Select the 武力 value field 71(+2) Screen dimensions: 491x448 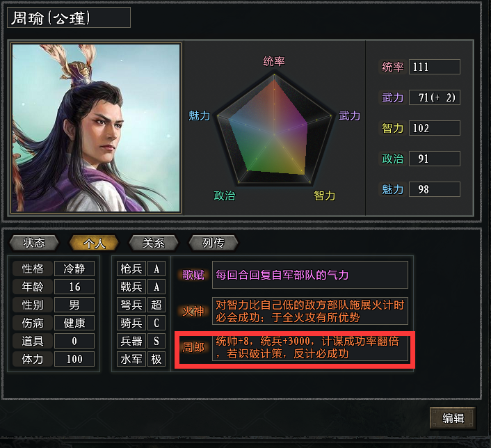(435, 97)
